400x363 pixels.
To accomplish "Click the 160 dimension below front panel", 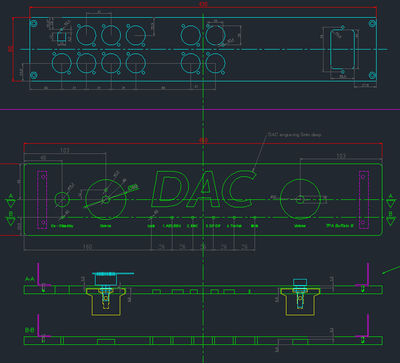I will [87, 247].
